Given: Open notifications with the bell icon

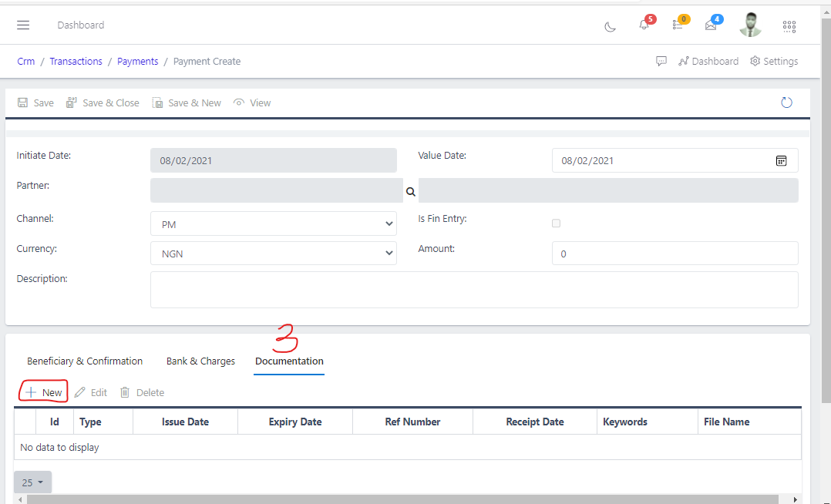Looking at the screenshot, I should pyautogui.click(x=644, y=26).
